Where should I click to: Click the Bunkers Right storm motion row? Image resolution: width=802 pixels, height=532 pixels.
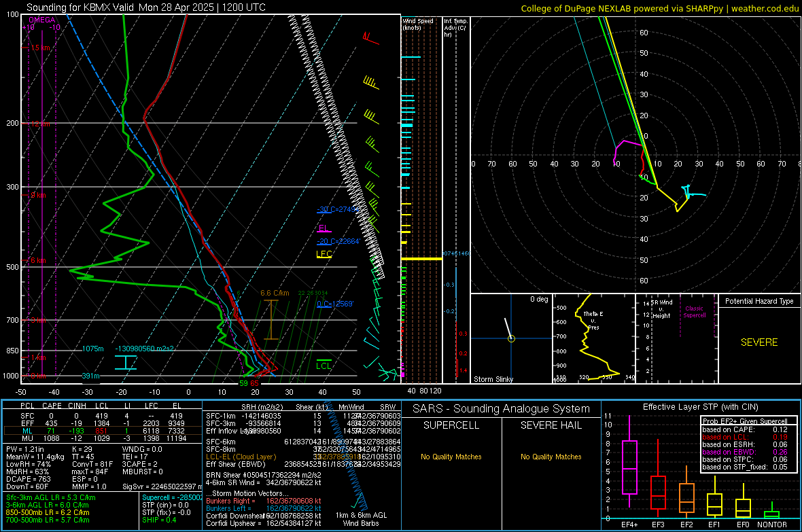point(264,501)
